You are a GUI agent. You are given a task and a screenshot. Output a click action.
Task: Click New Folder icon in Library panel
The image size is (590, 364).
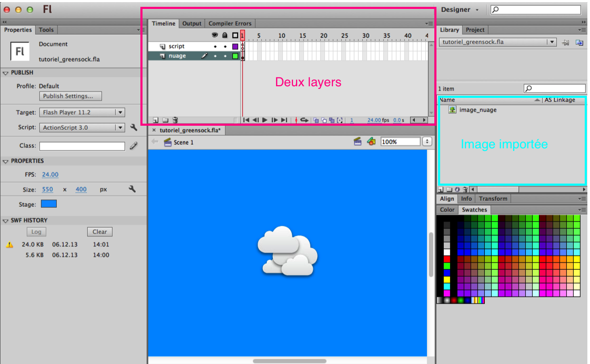coord(449,189)
